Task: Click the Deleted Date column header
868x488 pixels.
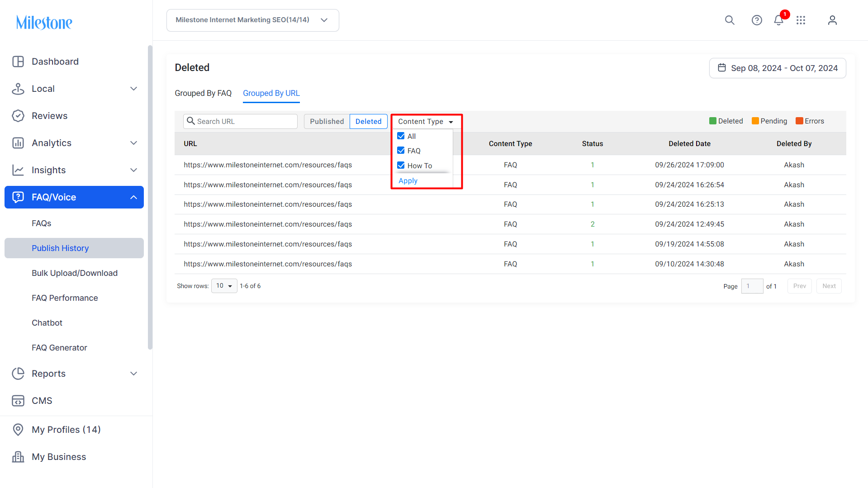Action: pos(689,144)
